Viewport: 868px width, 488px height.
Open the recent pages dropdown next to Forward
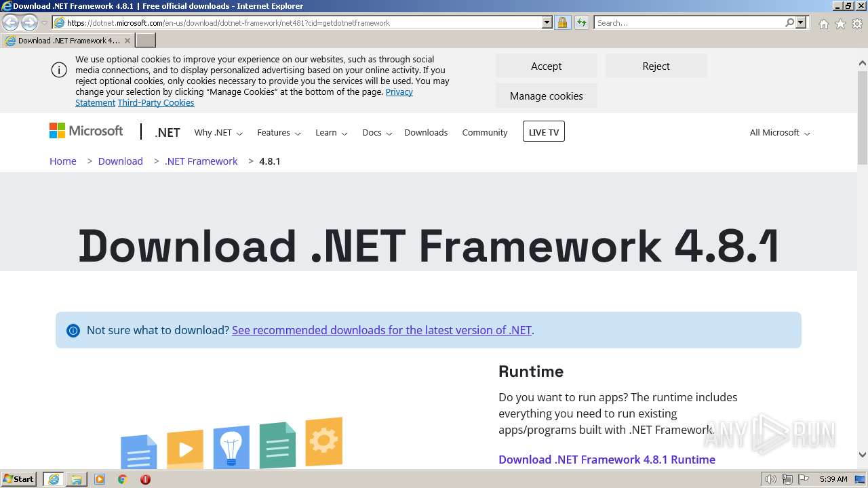(45, 23)
